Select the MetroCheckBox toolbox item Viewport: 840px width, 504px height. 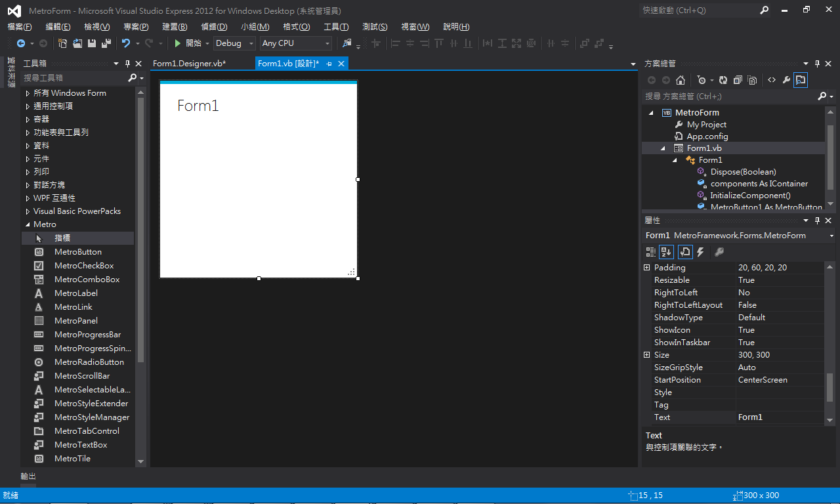[77, 266]
